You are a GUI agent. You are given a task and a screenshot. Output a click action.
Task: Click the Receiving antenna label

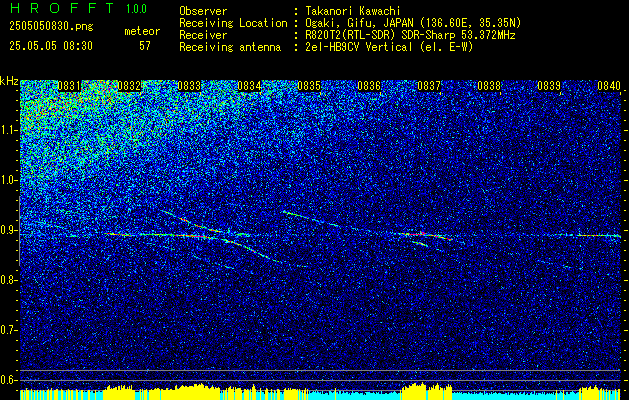[x=230, y=47]
